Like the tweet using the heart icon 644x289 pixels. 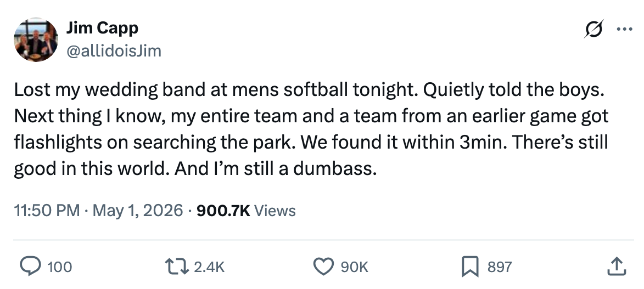tap(323, 267)
